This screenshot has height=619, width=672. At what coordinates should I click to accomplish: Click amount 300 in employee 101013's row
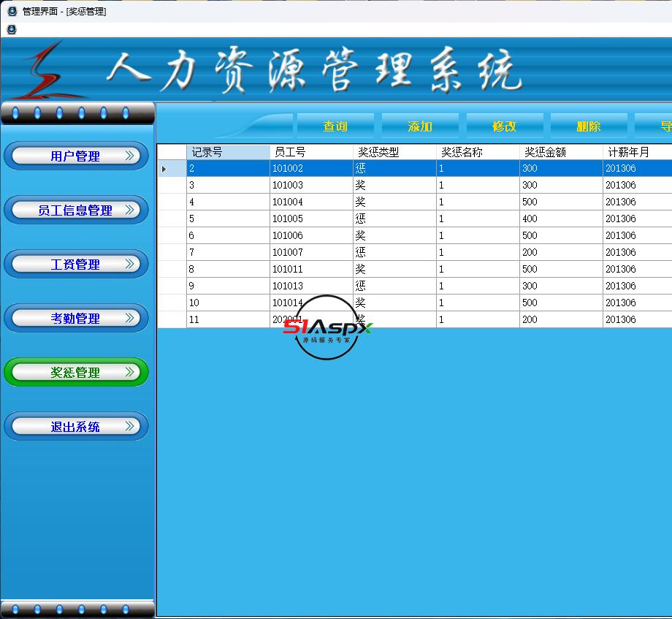560,286
